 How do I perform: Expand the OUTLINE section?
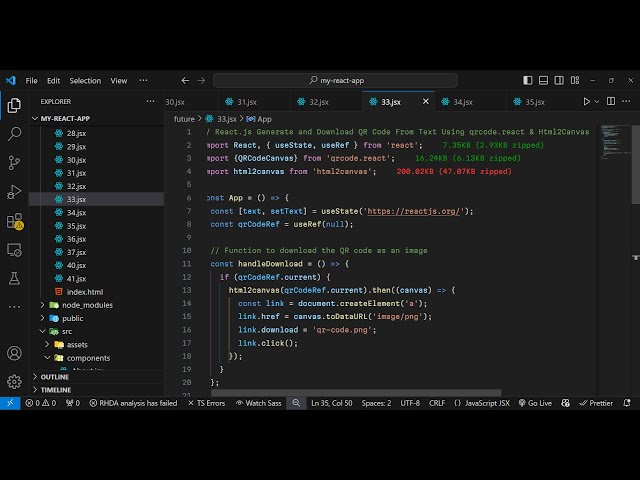tap(55, 377)
